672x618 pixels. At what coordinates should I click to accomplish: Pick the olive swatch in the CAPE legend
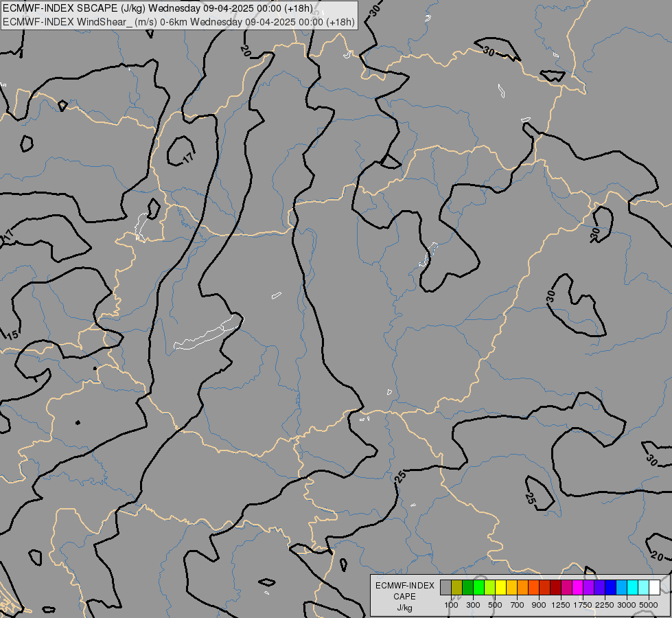click(x=457, y=587)
